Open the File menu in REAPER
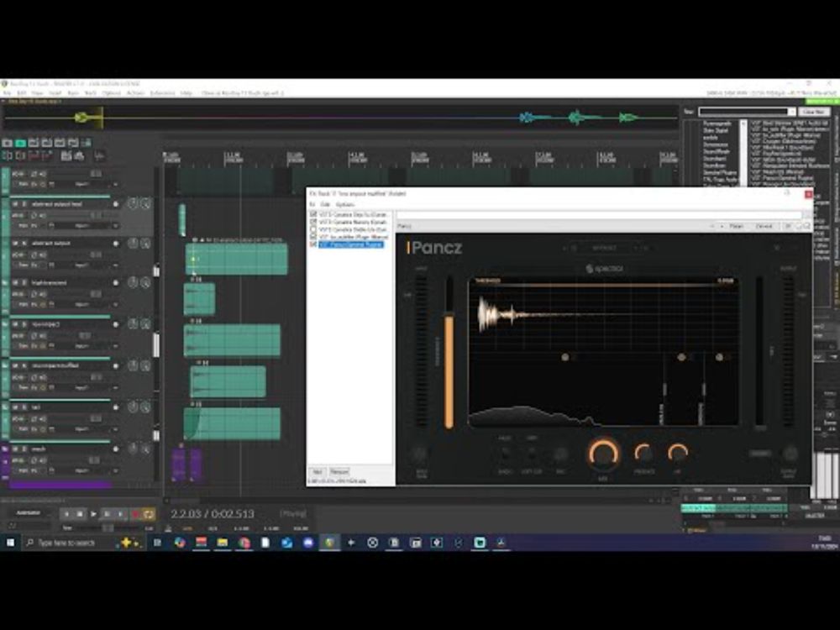The image size is (840, 630). tap(7, 93)
